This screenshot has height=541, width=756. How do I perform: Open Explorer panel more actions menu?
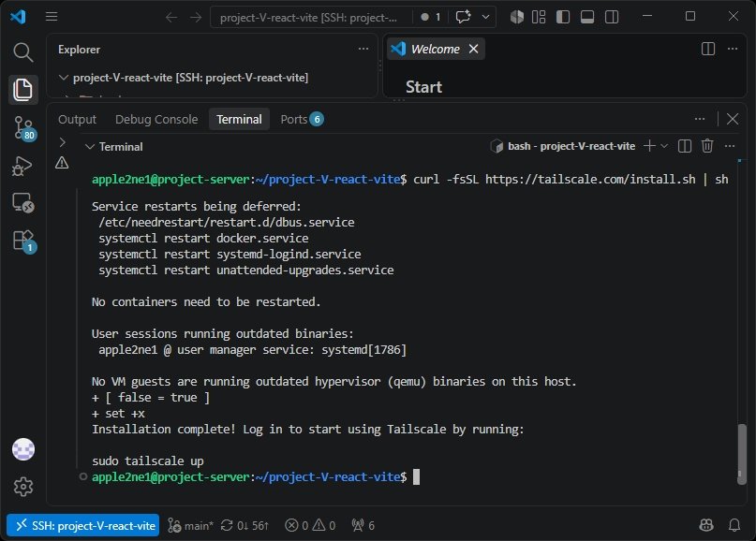pyautogui.click(x=363, y=49)
